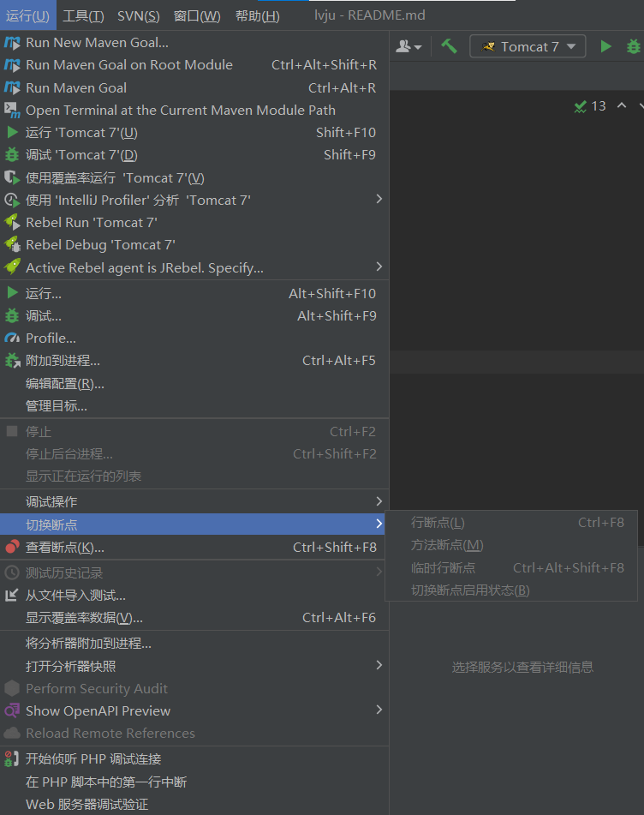644x815 pixels.
Task: Click 停止 menu entry
Action: pyautogui.click(x=194, y=431)
